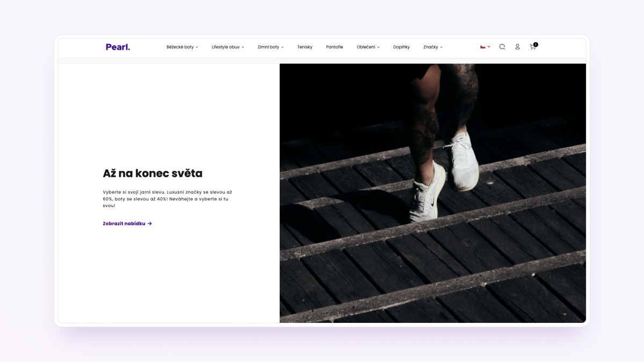The image size is (644, 362).
Task: Open the shopping cart icon
Action: pyautogui.click(x=532, y=47)
